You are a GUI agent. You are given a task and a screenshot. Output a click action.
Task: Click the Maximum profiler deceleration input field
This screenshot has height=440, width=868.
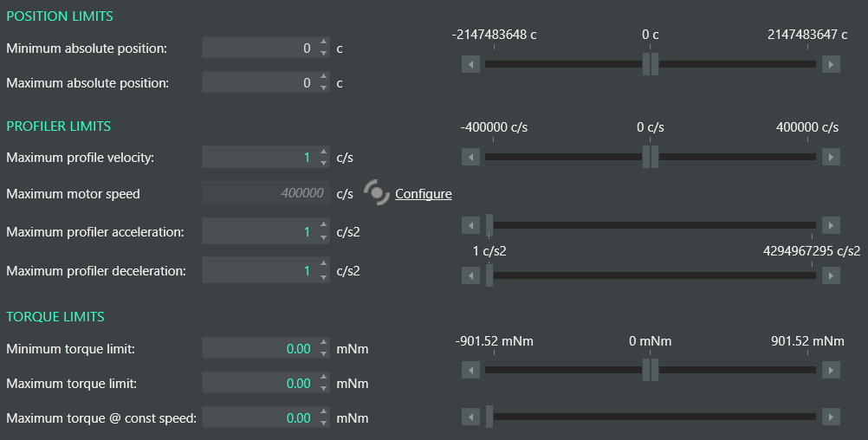260,270
